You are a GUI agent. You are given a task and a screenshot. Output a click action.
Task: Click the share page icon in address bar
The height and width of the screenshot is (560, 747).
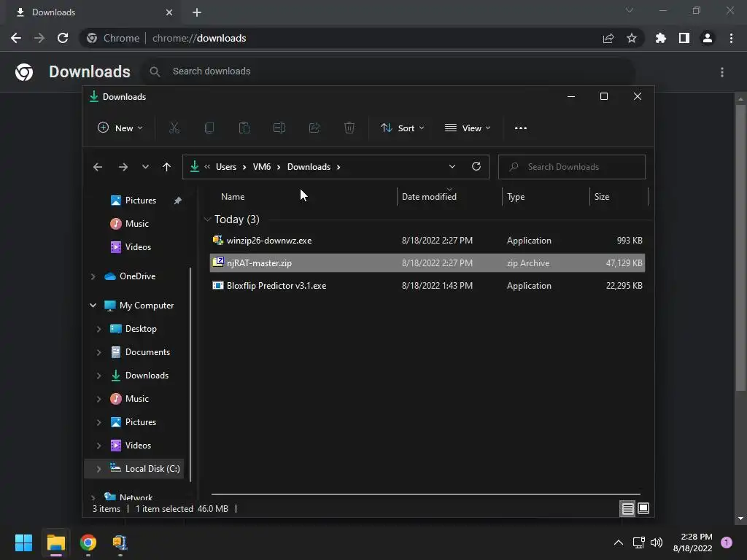pos(608,38)
